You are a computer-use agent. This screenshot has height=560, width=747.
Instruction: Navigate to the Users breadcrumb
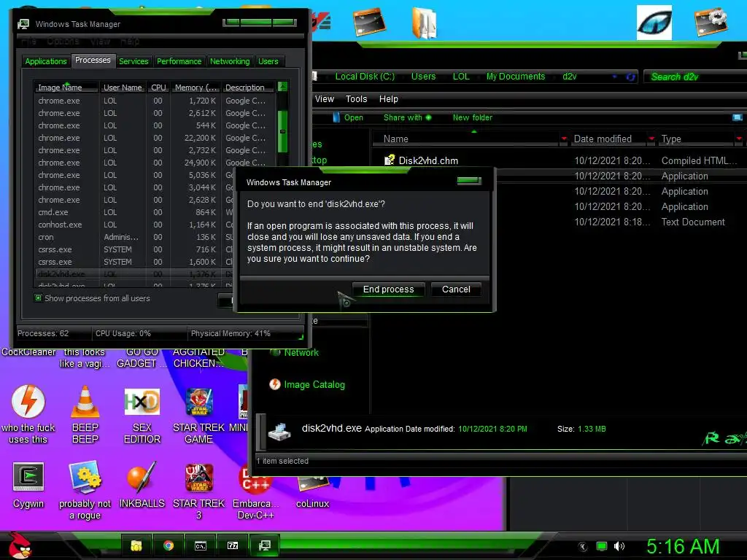[424, 76]
